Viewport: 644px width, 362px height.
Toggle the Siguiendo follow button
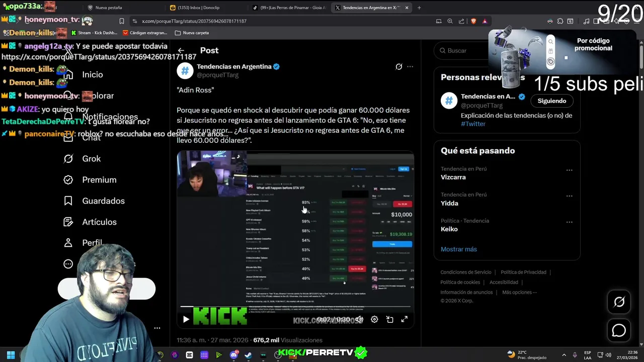(552, 101)
